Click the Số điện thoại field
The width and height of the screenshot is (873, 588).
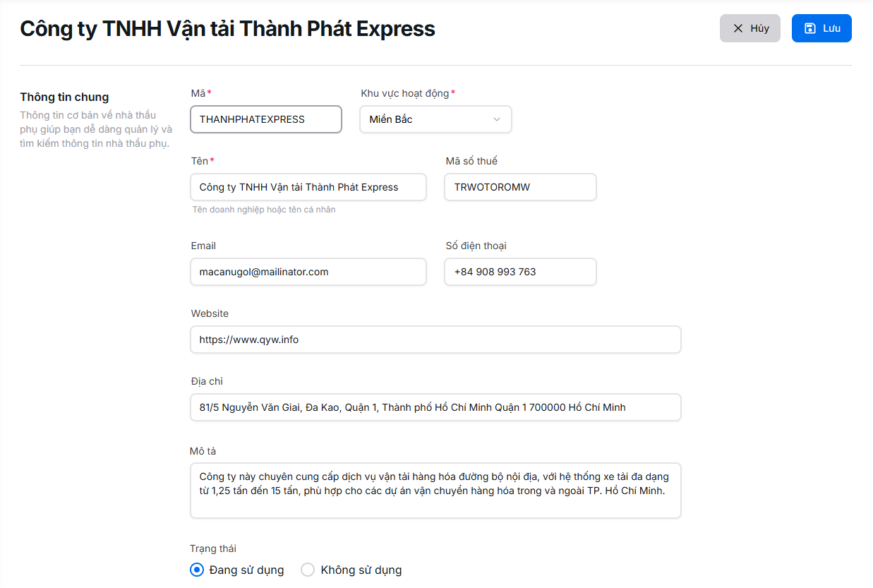tap(520, 272)
